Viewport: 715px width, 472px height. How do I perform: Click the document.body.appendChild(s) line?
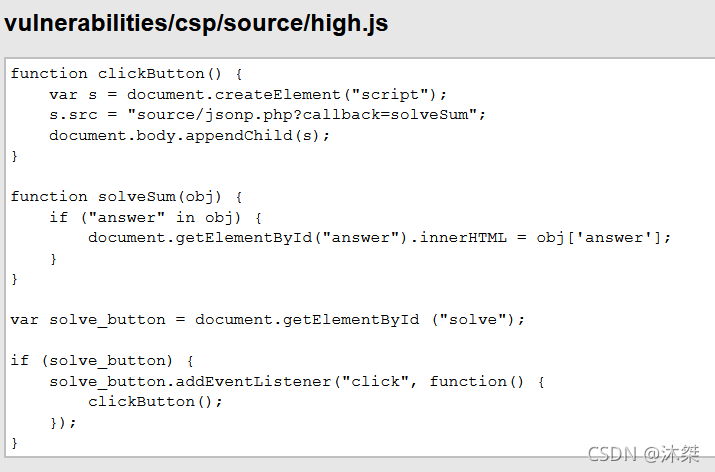click(x=189, y=135)
